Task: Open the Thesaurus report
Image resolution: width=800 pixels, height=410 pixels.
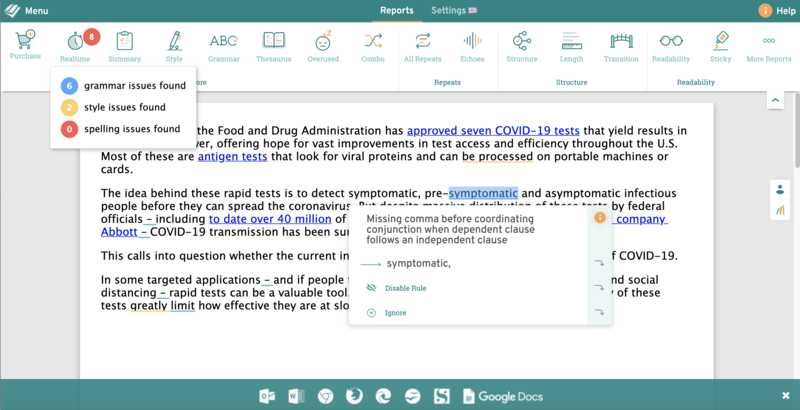Action: pos(274,45)
